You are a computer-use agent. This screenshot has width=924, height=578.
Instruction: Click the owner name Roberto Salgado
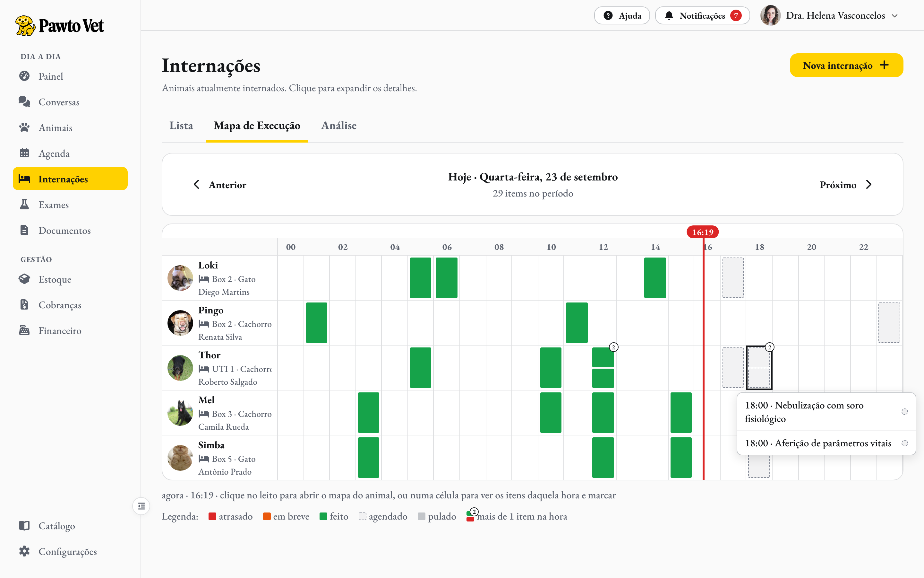[227, 382]
